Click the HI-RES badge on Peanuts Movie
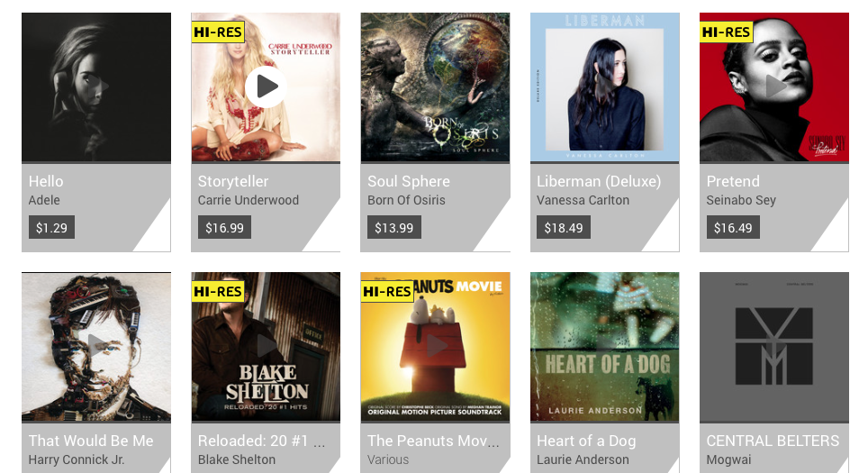 [x=387, y=291]
